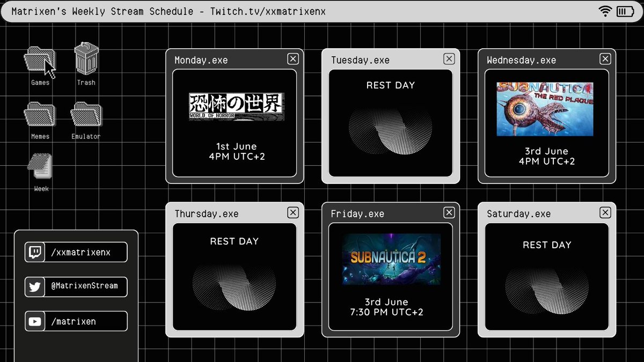Click the '1st June 4PM UTC+2' text
Image resolution: width=644 pixels, height=362 pixels.
click(237, 152)
